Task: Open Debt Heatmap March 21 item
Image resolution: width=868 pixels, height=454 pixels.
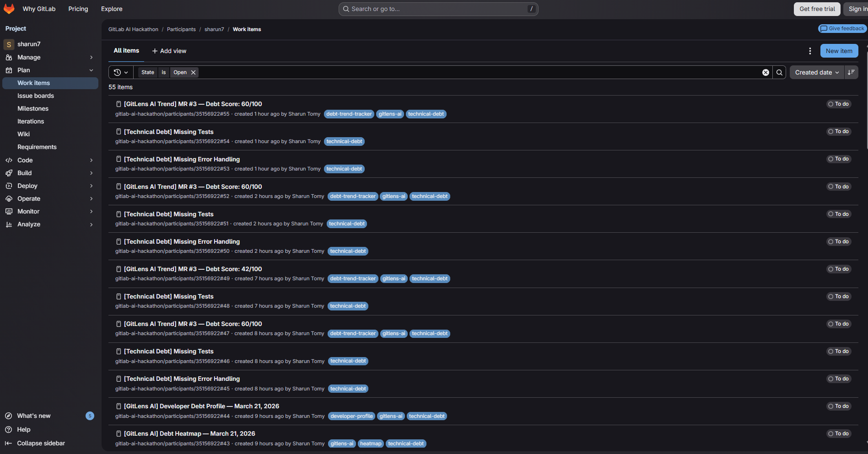Action: coord(189,433)
